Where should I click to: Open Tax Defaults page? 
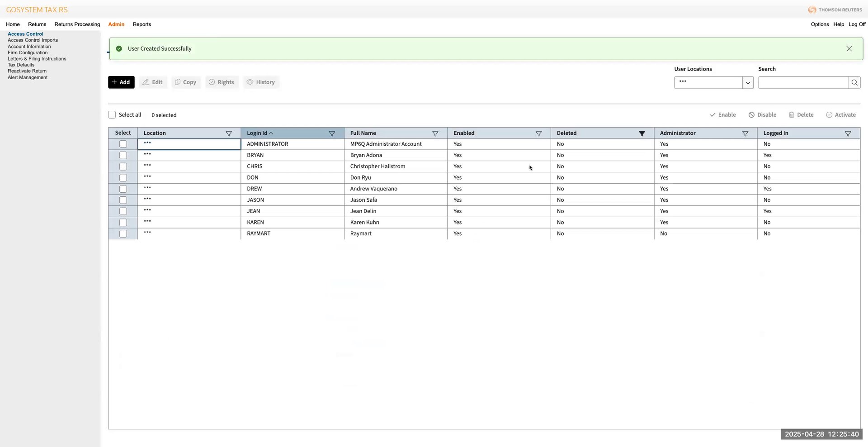click(21, 65)
